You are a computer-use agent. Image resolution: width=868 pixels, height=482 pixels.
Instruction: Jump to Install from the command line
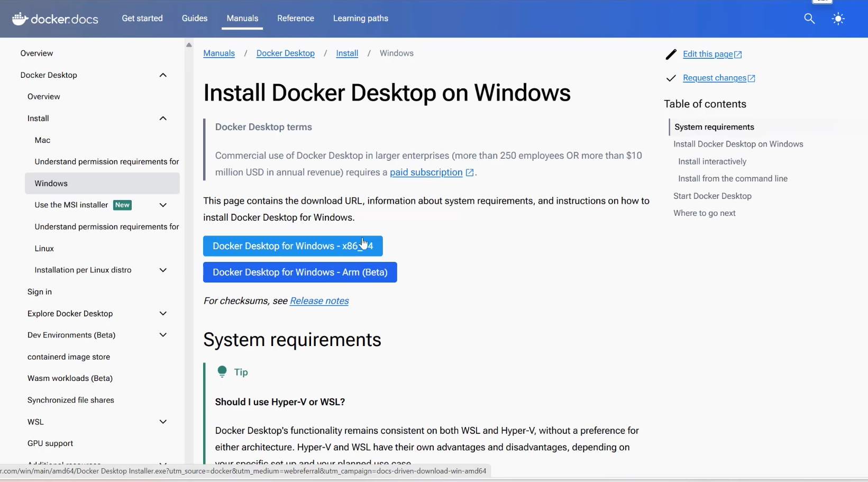[733, 179]
